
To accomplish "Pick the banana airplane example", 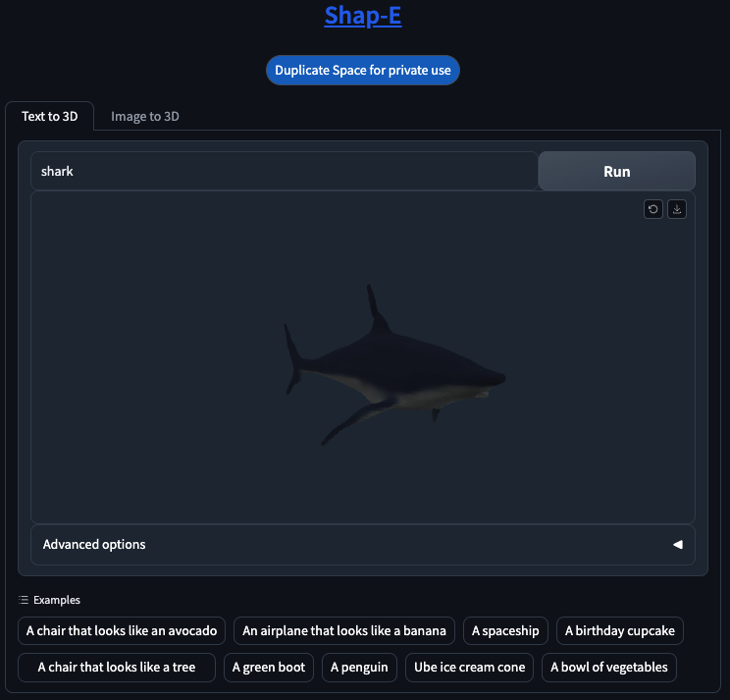I will point(344,630).
